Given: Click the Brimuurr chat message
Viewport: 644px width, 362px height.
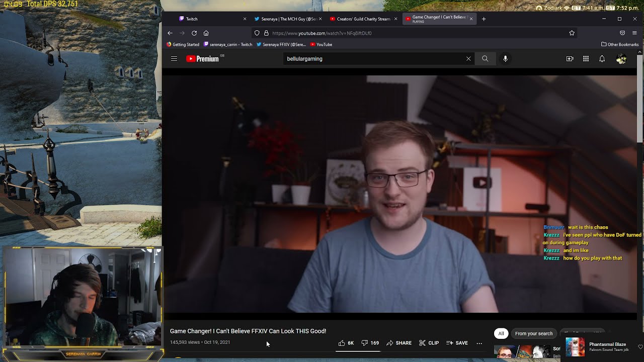Looking at the screenshot, I should 576,227.
